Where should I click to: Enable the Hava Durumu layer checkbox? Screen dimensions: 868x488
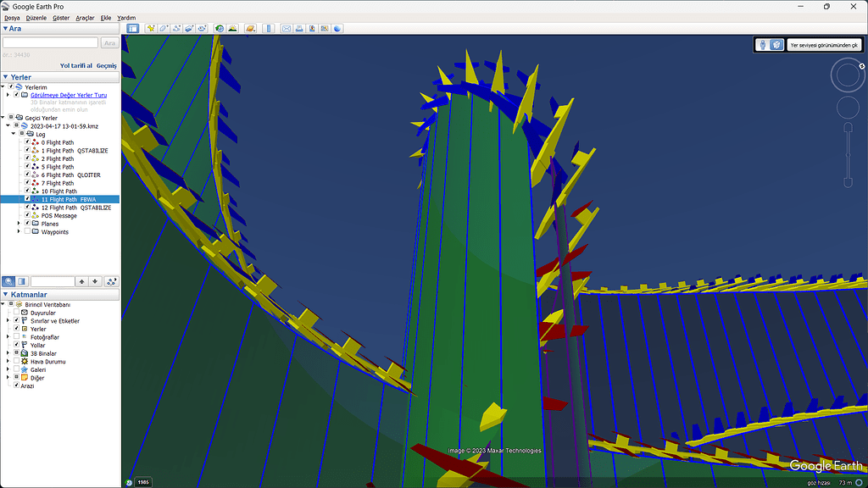click(x=16, y=362)
